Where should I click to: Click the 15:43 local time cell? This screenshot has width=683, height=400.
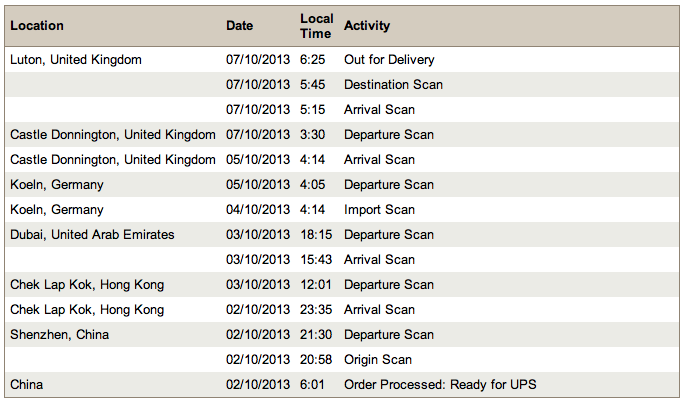[315, 260]
